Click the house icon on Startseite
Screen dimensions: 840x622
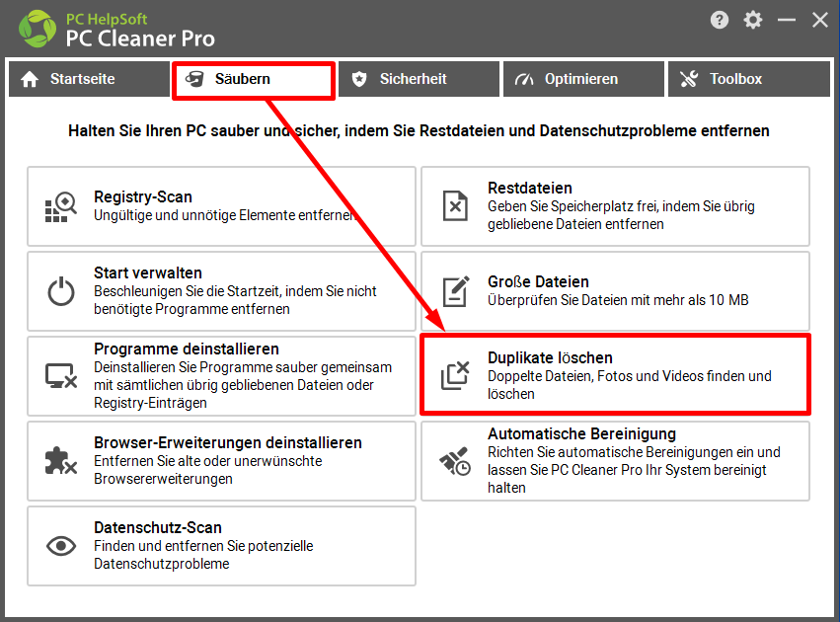coord(30,79)
